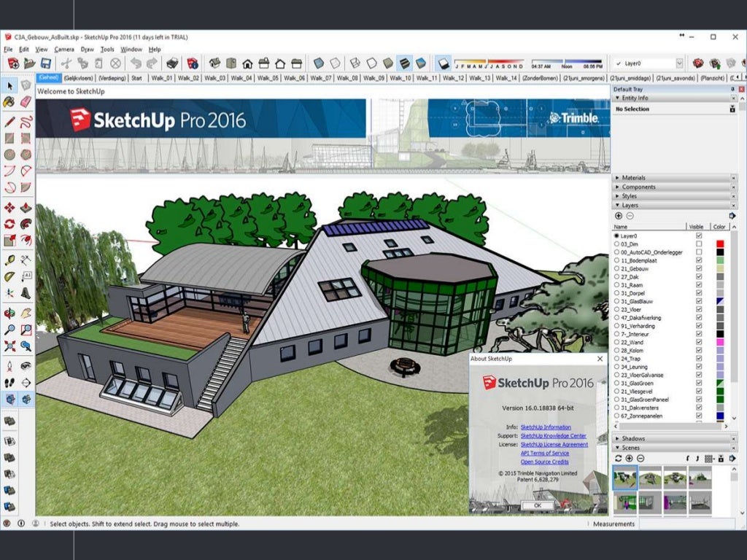The width and height of the screenshot is (747, 560).
Task: Hide the 27_Dak layer
Action: [x=699, y=276]
